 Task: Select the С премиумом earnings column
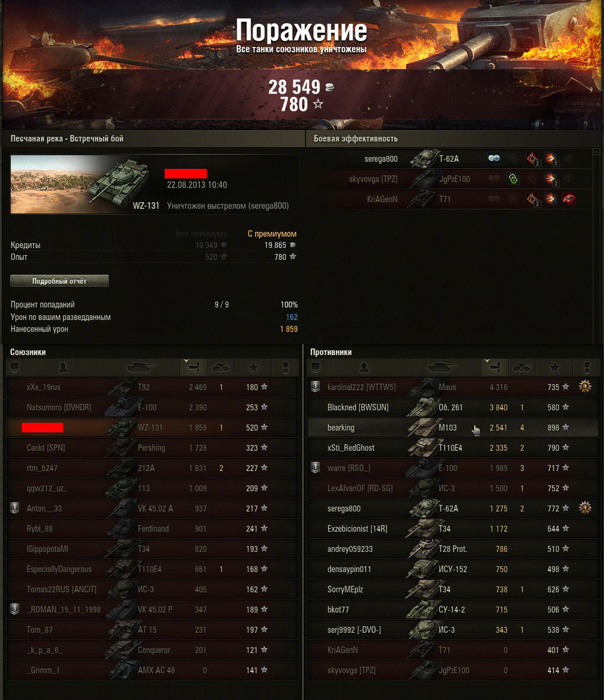[272, 234]
